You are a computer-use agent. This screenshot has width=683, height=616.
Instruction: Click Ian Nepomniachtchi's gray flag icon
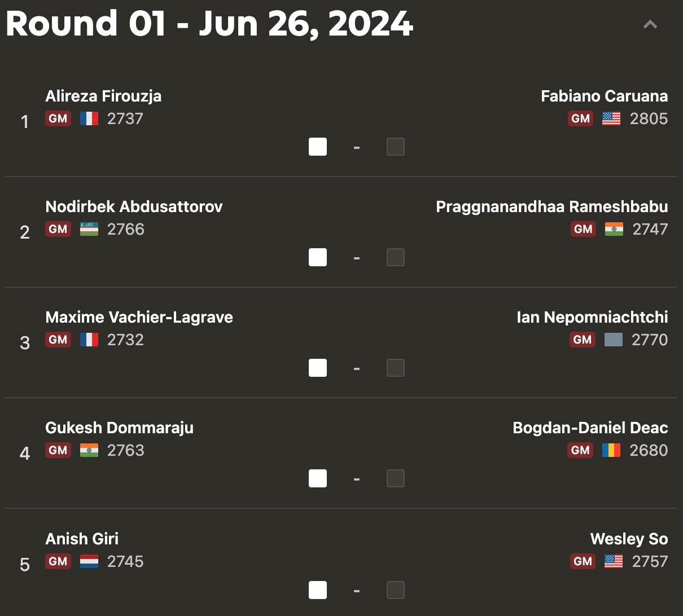[x=614, y=340]
